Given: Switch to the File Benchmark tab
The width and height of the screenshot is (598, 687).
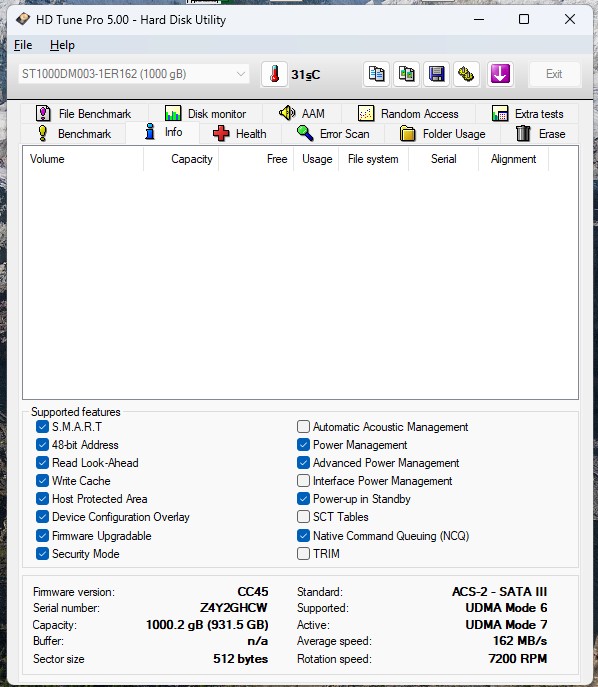Looking at the screenshot, I should (x=83, y=114).
